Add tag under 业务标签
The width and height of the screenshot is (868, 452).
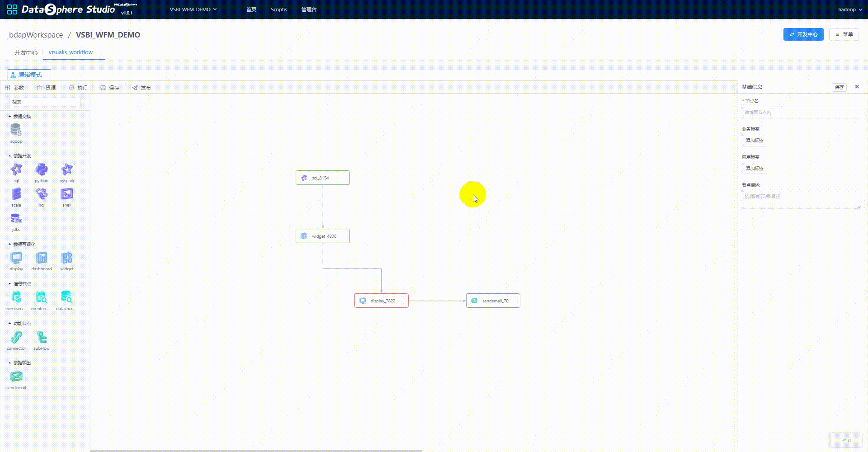(755, 141)
